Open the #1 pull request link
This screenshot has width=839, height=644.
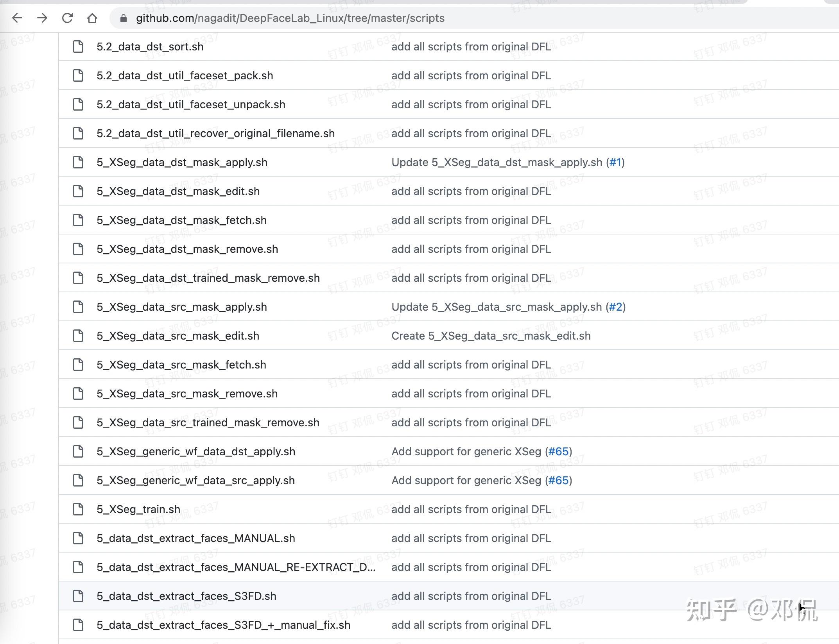615,162
